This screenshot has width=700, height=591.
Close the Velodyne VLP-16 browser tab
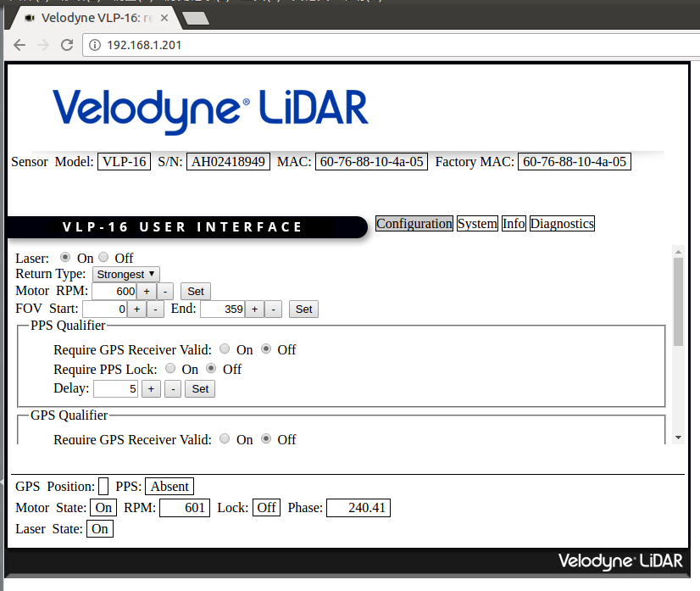164,18
